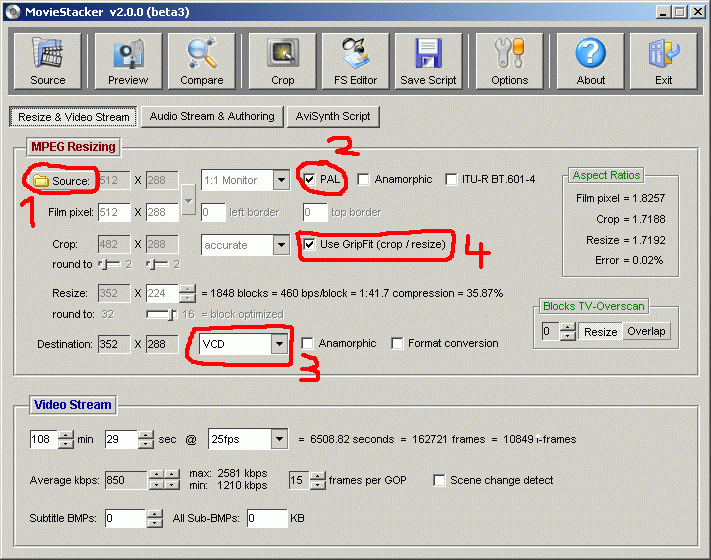
Task: Click the seconds input field showing 29
Action: [x=121, y=439]
